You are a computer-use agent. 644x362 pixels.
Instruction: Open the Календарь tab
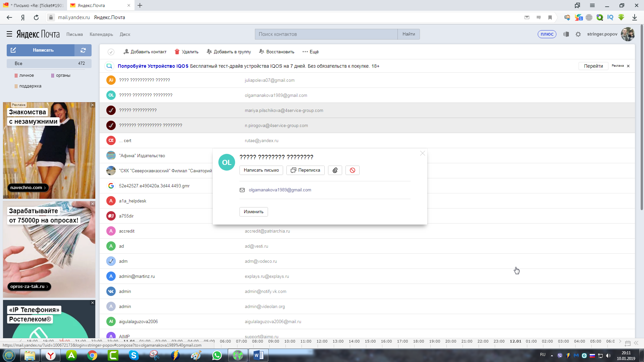click(101, 34)
